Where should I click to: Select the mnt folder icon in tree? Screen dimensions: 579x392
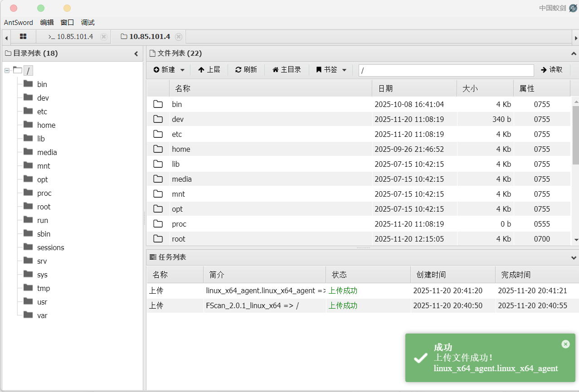coord(28,165)
